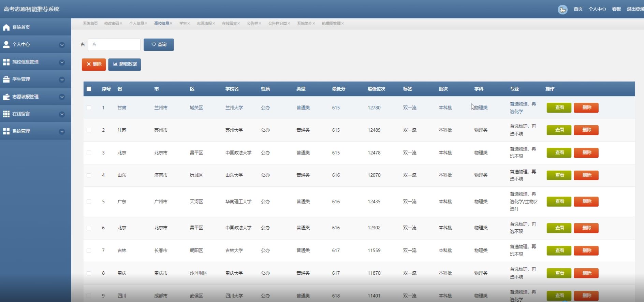Check the row for 山东大学
This screenshot has width=644, height=302.
coord(89,175)
